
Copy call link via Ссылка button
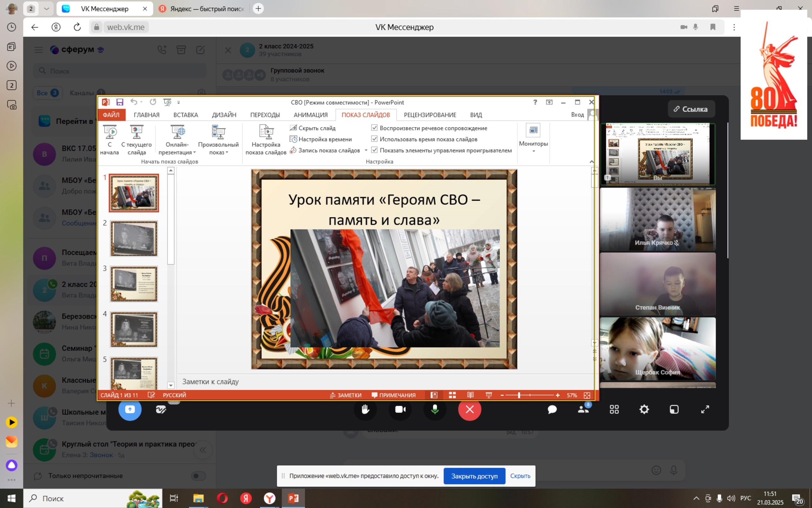click(691, 109)
